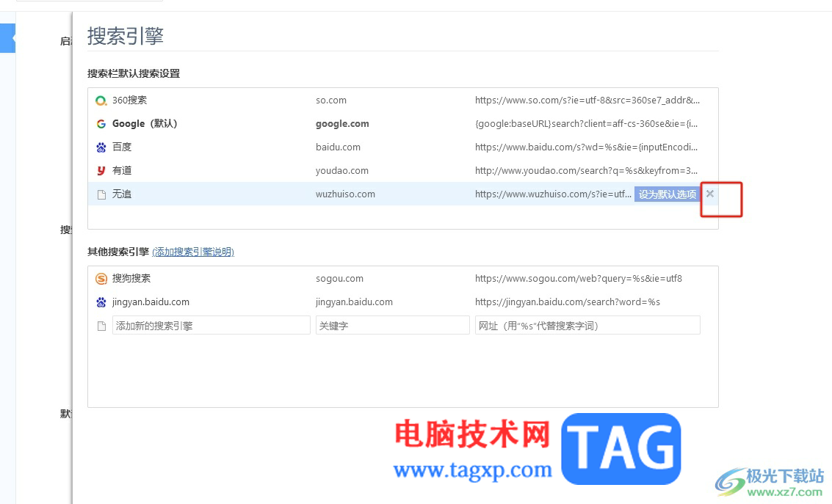Click the https://www.baidu.com/s URL cell

tap(586, 147)
